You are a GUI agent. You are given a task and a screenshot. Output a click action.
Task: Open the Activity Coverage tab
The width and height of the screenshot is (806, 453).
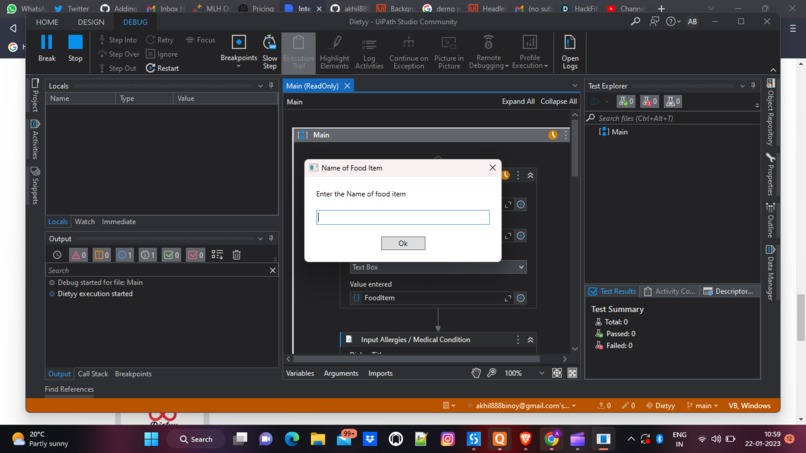point(669,291)
